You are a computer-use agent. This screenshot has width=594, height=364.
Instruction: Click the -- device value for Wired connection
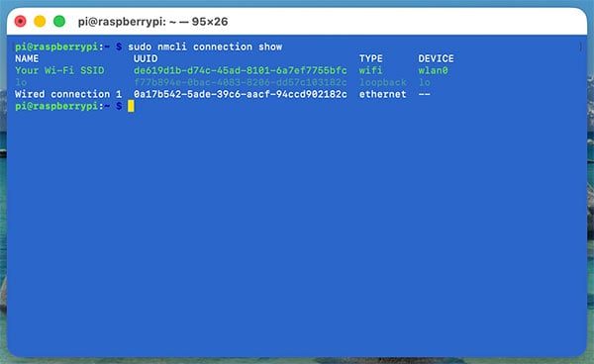point(425,94)
